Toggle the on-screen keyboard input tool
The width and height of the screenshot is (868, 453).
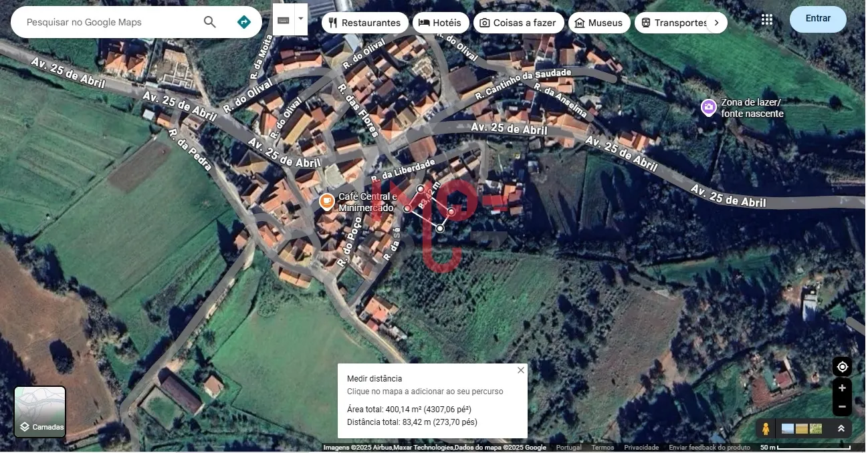284,20
